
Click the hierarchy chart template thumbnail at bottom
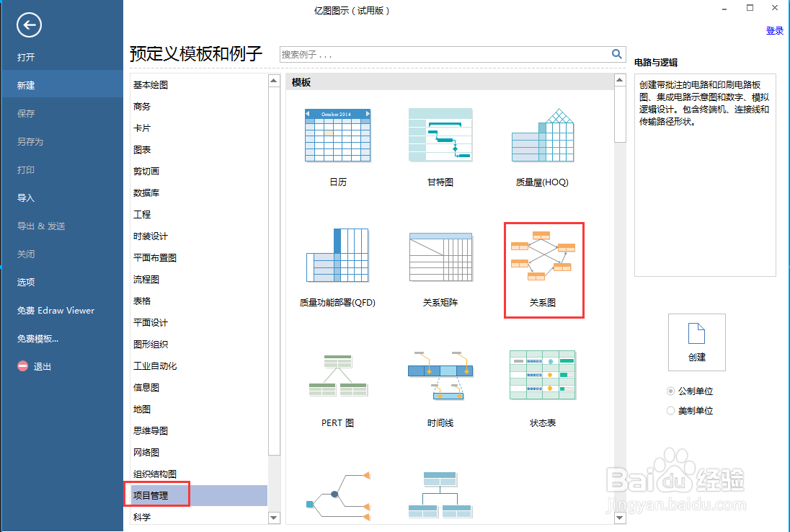coord(440,495)
